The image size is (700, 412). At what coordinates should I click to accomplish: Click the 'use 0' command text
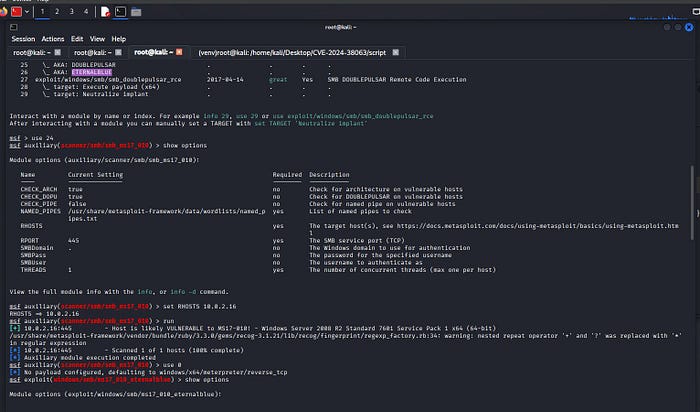pos(172,365)
